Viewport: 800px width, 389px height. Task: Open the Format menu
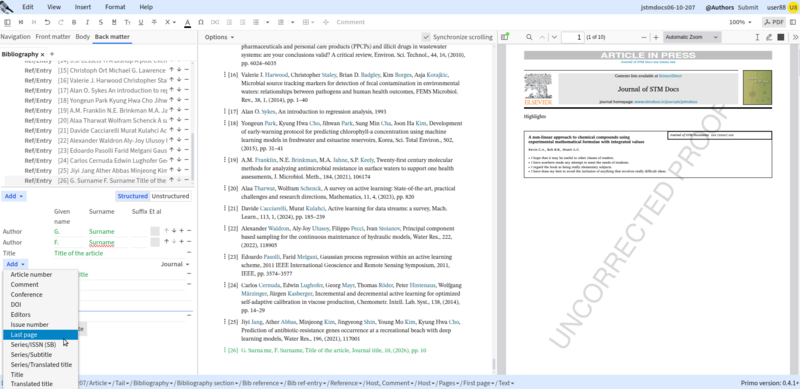tap(115, 7)
